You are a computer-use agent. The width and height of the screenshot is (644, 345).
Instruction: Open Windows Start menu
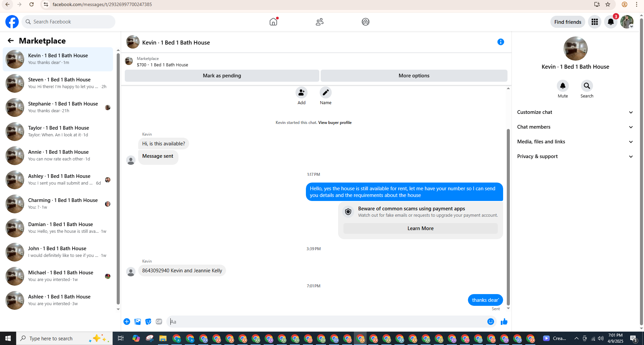click(x=8, y=338)
